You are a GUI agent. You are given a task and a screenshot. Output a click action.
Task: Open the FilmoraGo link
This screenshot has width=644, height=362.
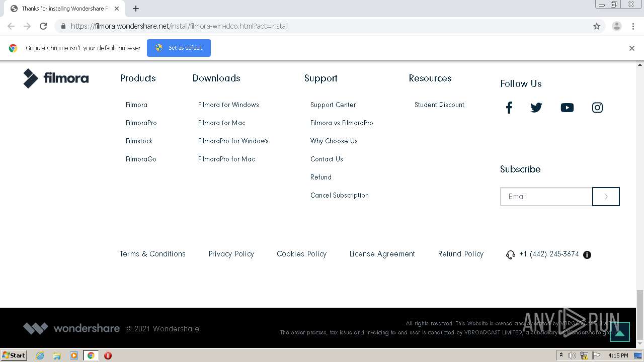[141, 159]
